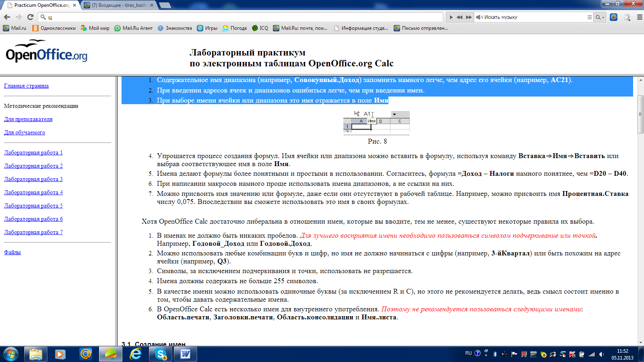Click the taskbar clock showing 11:52

click(x=623, y=354)
